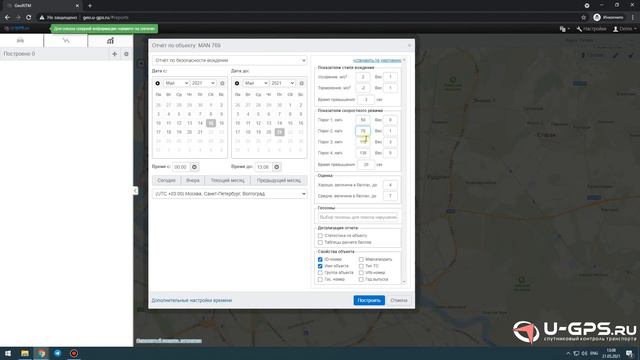Image resolution: width=640 pixels, height=360 pixels.
Task: Click the good score threshold field
Action: click(x=390, y=185)
